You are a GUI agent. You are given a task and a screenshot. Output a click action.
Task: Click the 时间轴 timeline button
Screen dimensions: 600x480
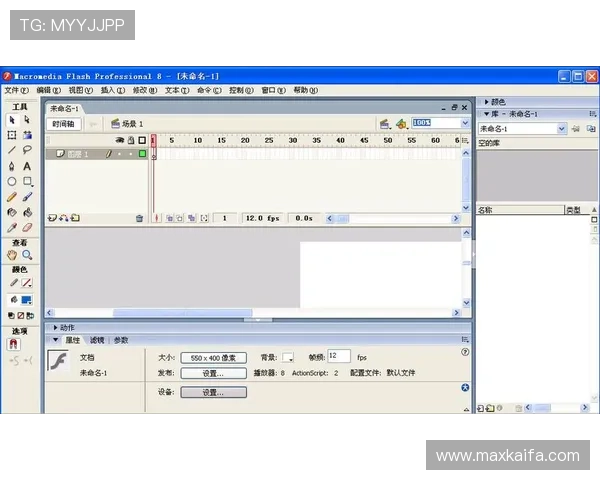[64, 124]
